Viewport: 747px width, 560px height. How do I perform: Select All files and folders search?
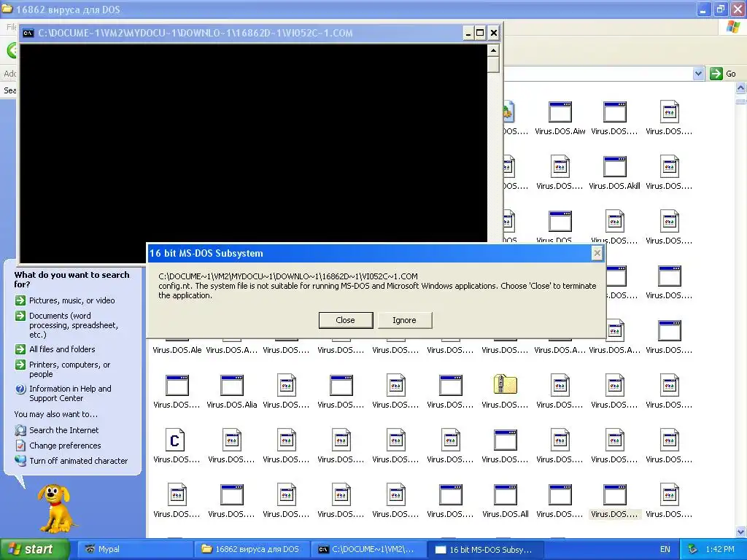pos(62,349)
